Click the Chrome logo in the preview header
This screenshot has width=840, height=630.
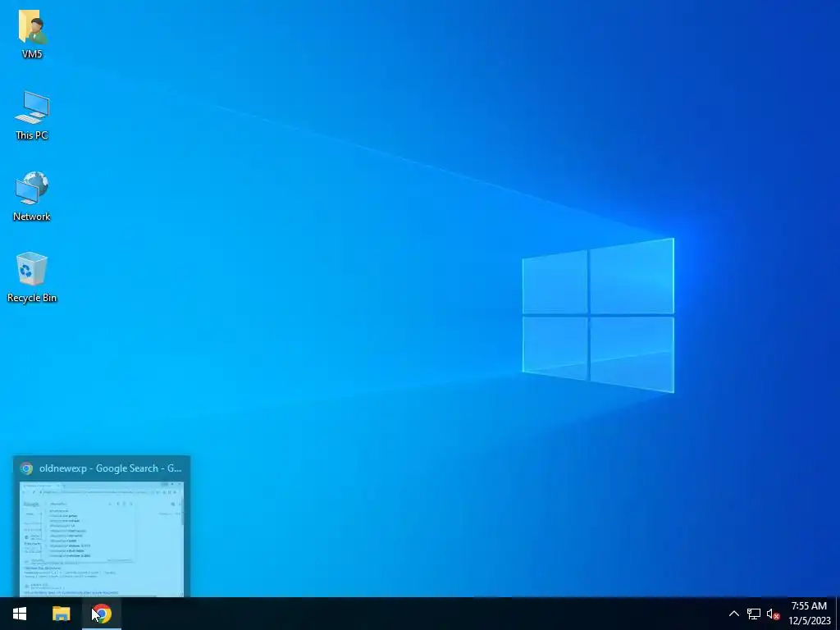(x=26, y=468)
